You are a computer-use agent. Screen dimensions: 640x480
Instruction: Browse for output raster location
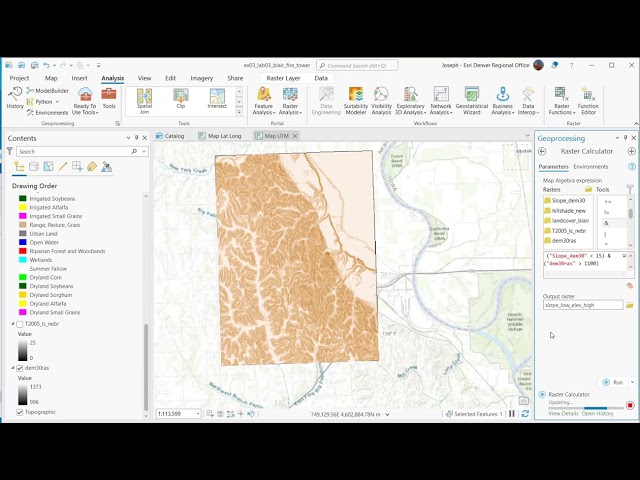point(629,305)
